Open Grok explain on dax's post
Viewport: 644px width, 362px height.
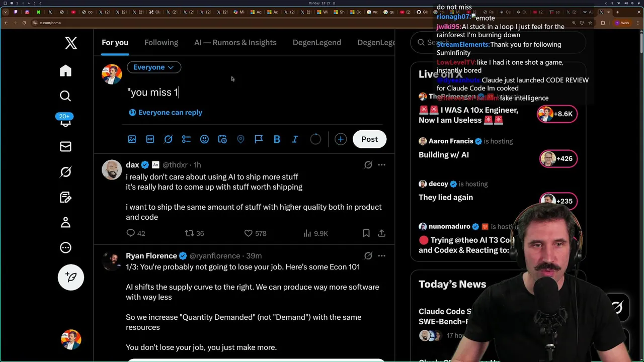(x=368, y=165)
